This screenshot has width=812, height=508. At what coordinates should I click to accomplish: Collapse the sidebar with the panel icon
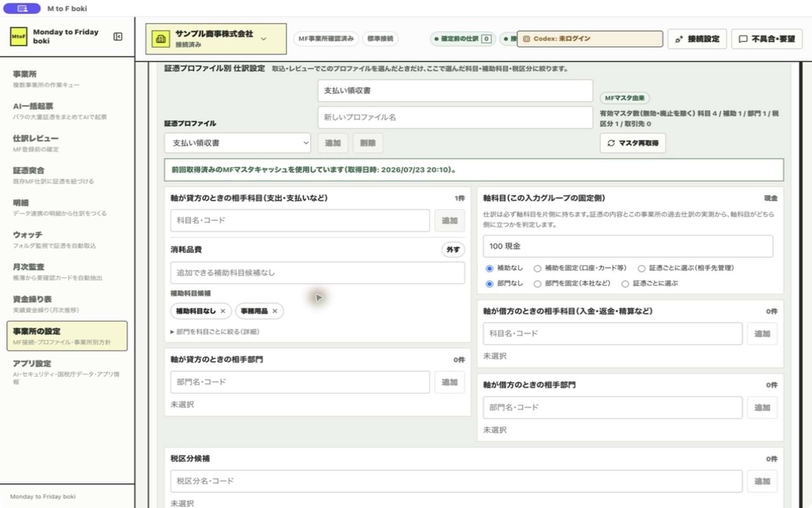tap(118, 37)
